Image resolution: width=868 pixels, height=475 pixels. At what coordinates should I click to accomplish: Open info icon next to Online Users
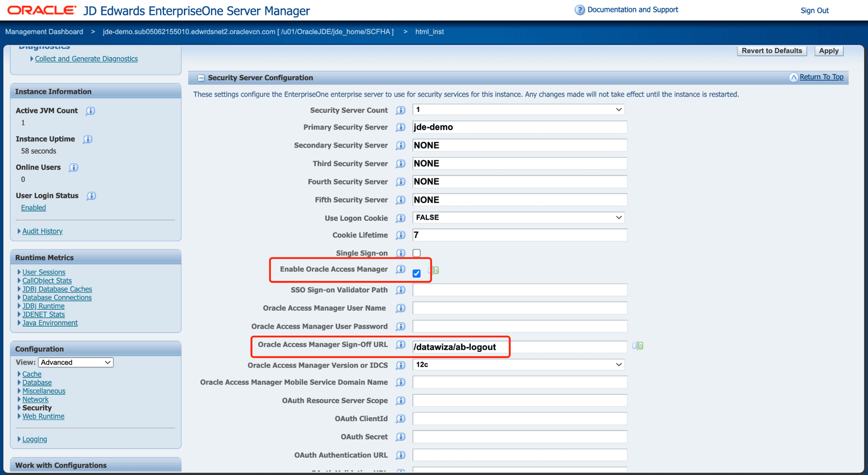coord(74,168)
